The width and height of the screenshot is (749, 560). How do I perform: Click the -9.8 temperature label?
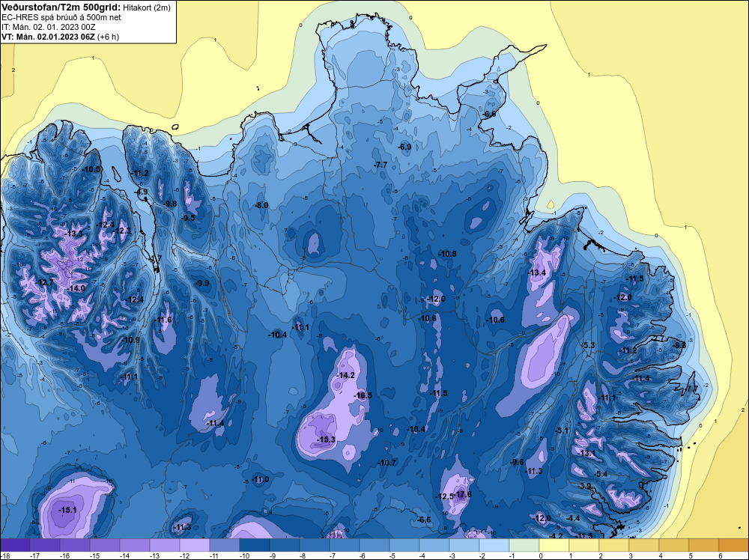(170, 204)
